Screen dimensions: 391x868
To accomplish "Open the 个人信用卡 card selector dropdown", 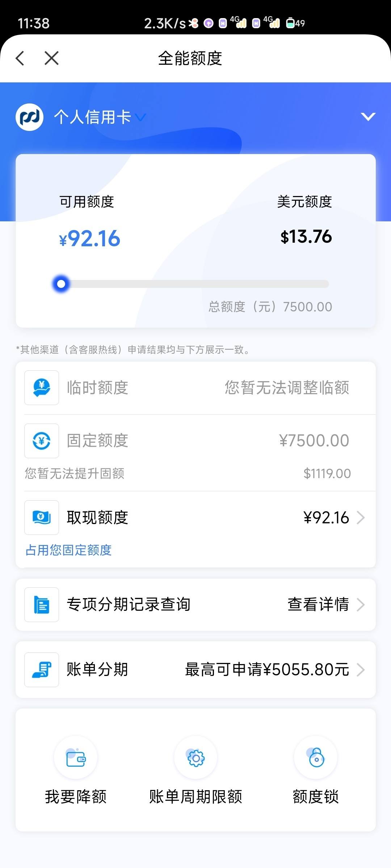I will [100, 117].
